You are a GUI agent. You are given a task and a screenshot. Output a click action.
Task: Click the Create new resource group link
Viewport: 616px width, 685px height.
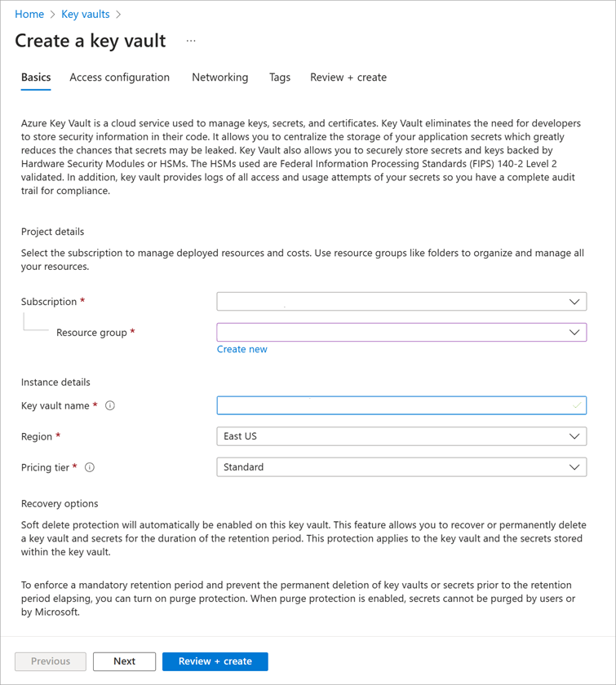[242, 350]
